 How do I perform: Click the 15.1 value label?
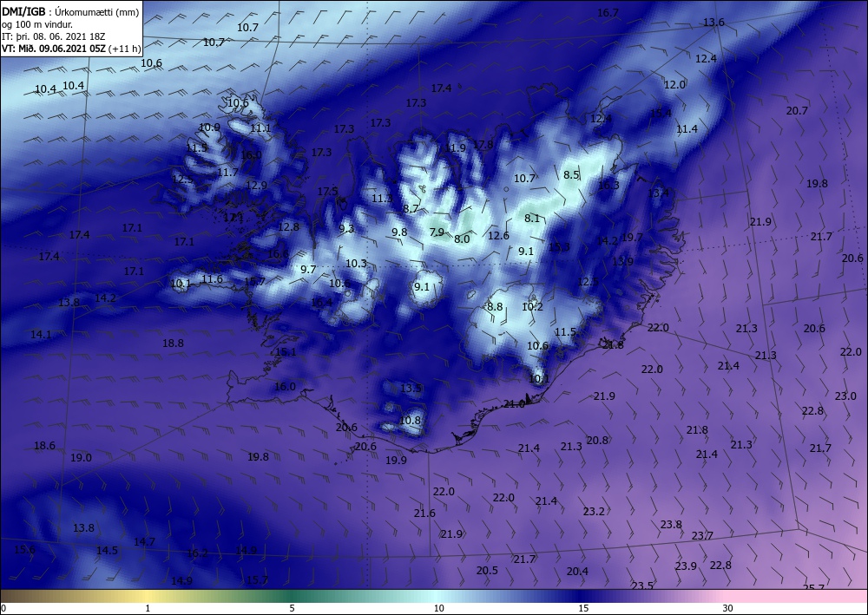coord(286,352)
